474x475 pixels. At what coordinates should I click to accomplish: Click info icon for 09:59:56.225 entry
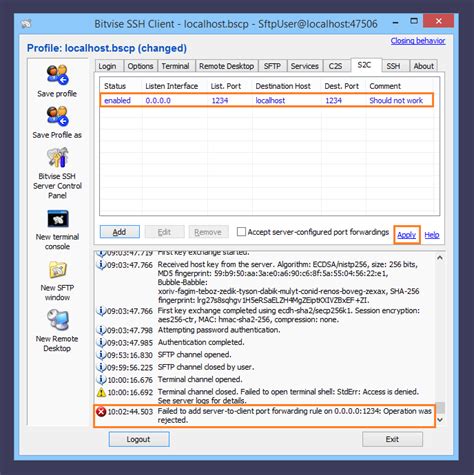point(101,367)
